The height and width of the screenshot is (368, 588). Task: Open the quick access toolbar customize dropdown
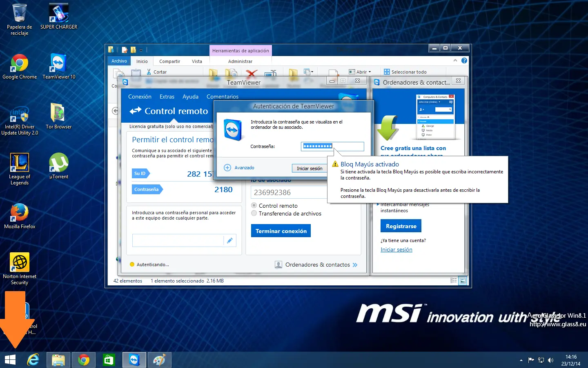tap(141, 50)
